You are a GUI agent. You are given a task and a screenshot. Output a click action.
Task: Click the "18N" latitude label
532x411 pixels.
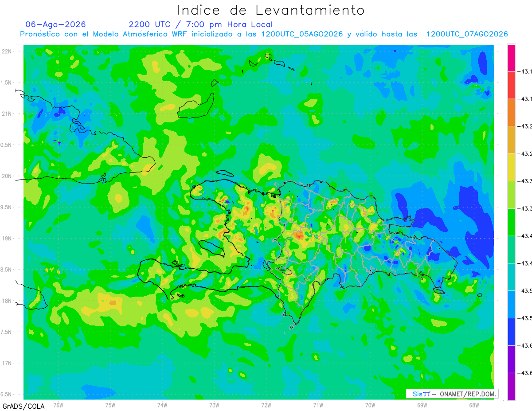pos(8,301)
